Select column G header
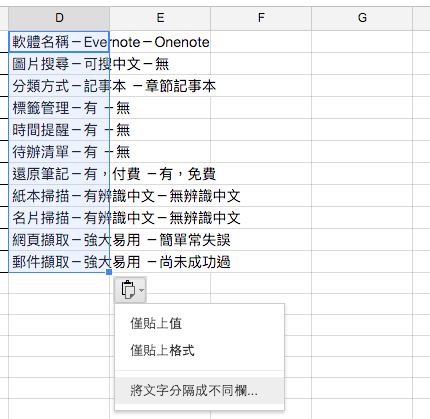Image resolution: width=430 pixels, height=419 pixels. 362,18
